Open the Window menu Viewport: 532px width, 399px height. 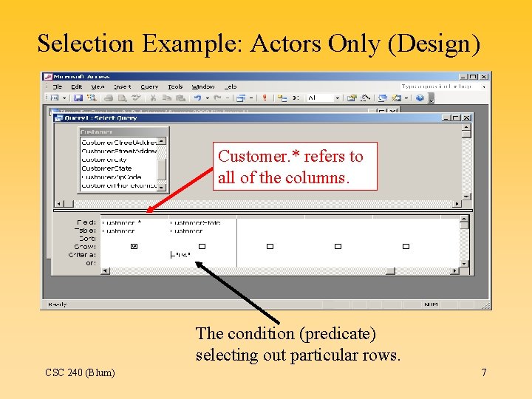[203, 87]
